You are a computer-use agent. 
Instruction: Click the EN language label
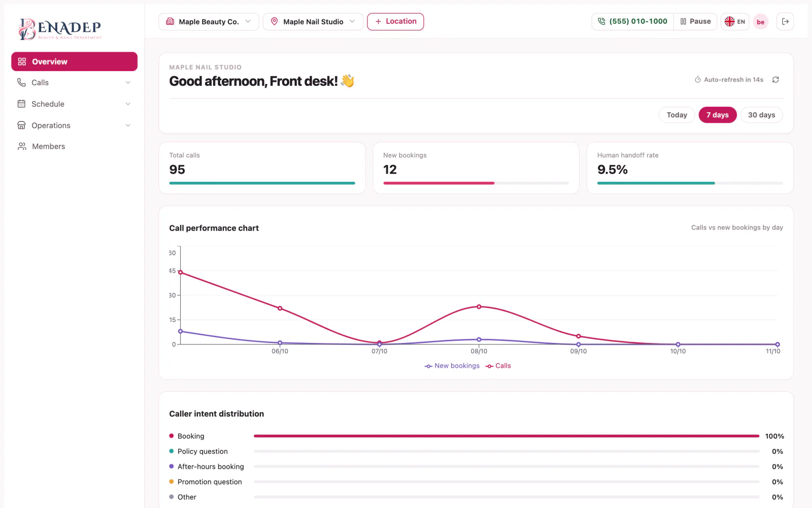click(741, 22)
